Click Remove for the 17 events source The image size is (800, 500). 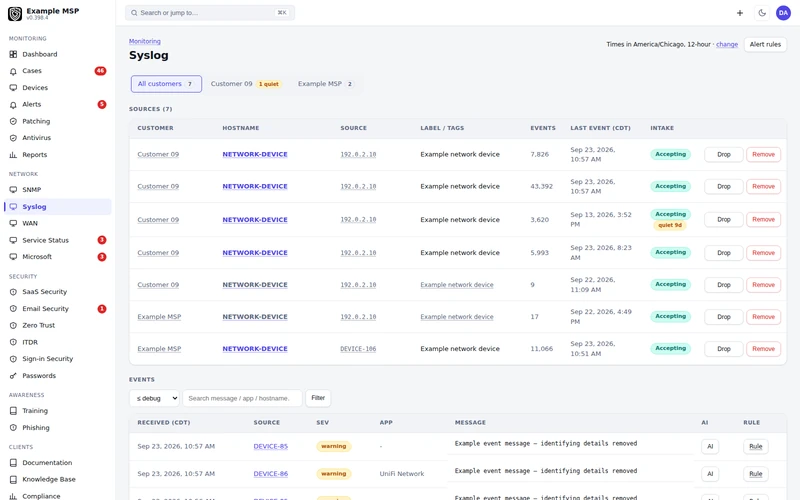pyautogui.click(x=763, y=317)
